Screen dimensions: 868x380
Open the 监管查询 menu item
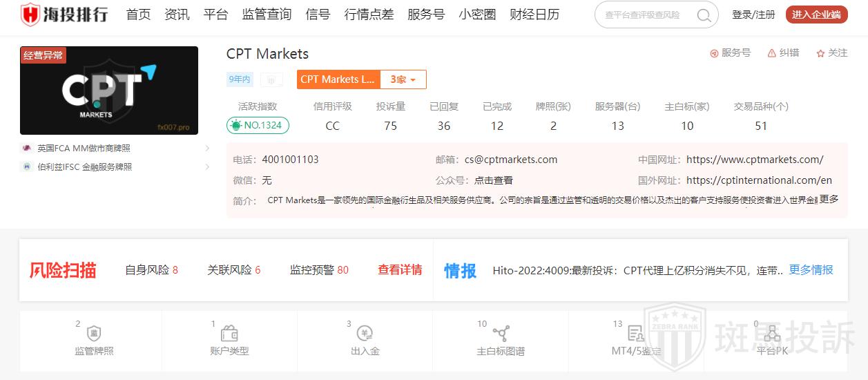[267, 15]
